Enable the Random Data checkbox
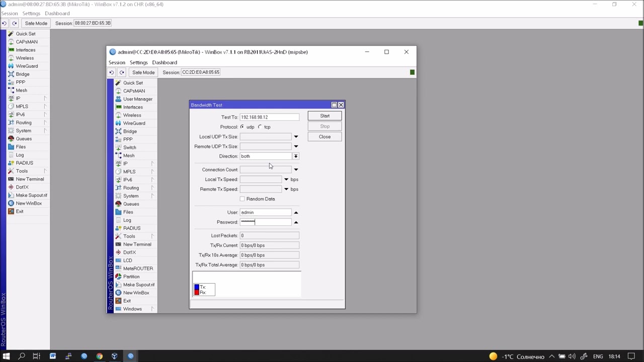644x362 pixels. [243, 199]
